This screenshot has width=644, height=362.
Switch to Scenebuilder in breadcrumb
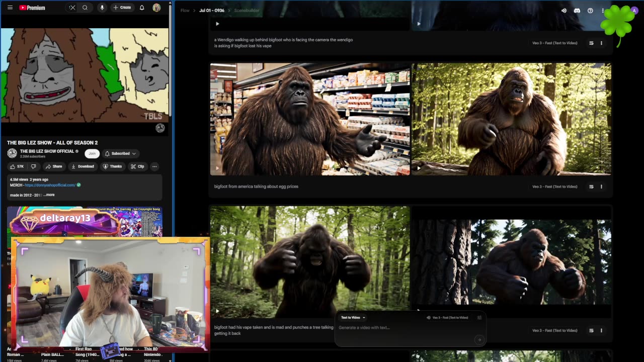(x=246, y=11)
